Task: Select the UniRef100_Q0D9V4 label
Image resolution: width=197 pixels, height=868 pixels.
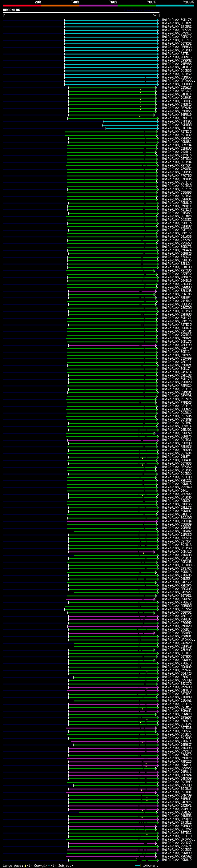Action: pos(176,775)
